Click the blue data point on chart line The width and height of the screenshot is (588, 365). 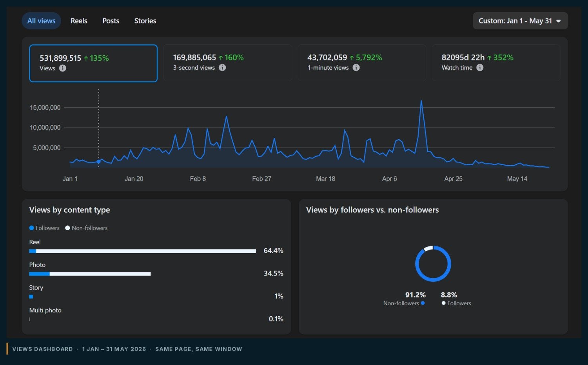(x=98, y=162)
